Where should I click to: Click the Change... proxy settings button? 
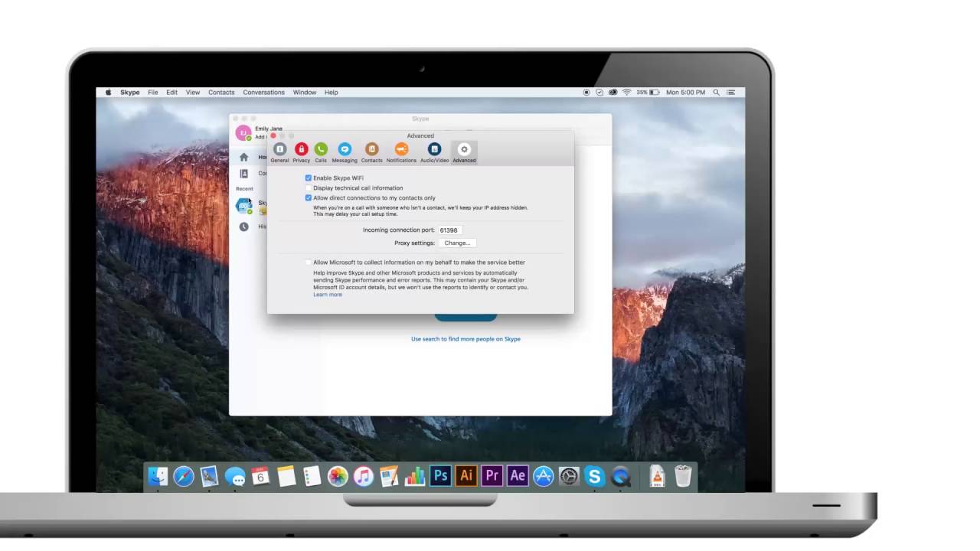(457, 243)
